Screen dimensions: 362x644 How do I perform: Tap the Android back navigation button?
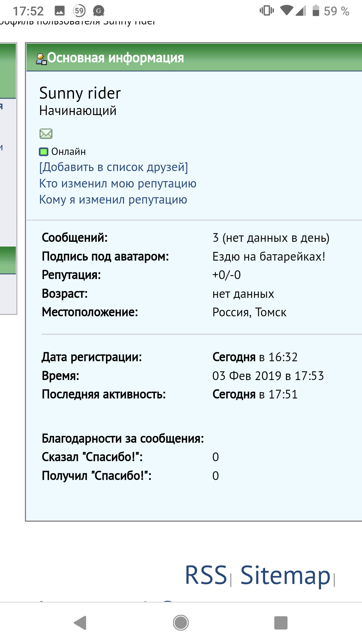click(x=80, y=623)
